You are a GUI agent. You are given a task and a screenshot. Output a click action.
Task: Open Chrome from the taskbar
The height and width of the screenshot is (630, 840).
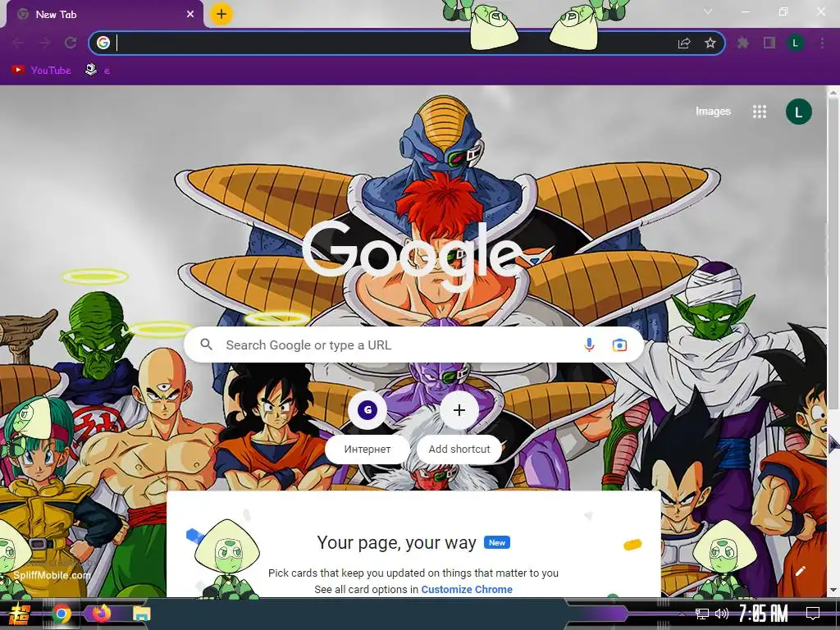coord(61,614)
